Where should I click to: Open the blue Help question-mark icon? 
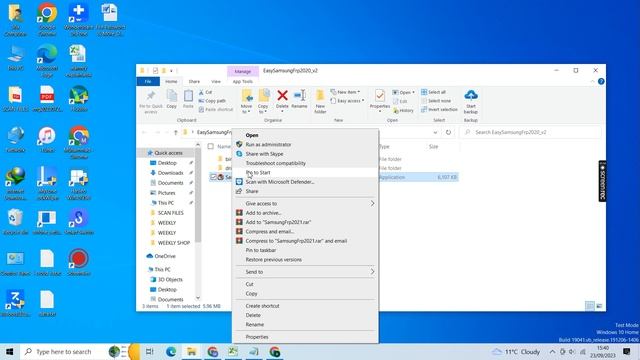click(x=601, y=82)
